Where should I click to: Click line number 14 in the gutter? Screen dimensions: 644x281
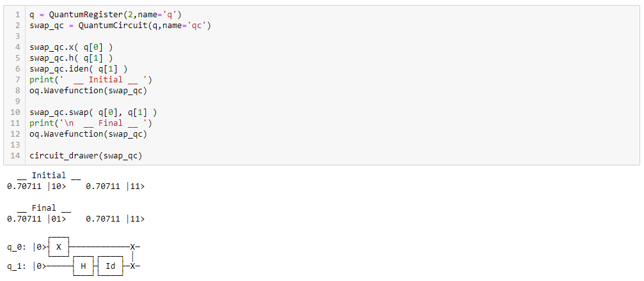pyautogui.click(x=15, y=155)
